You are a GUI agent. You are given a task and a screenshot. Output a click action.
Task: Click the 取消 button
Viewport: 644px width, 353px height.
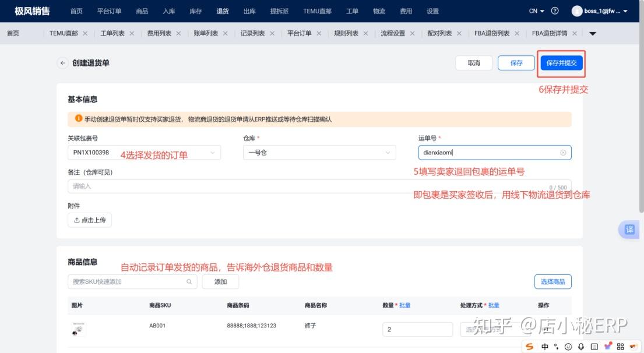click(x=474, y=63)
